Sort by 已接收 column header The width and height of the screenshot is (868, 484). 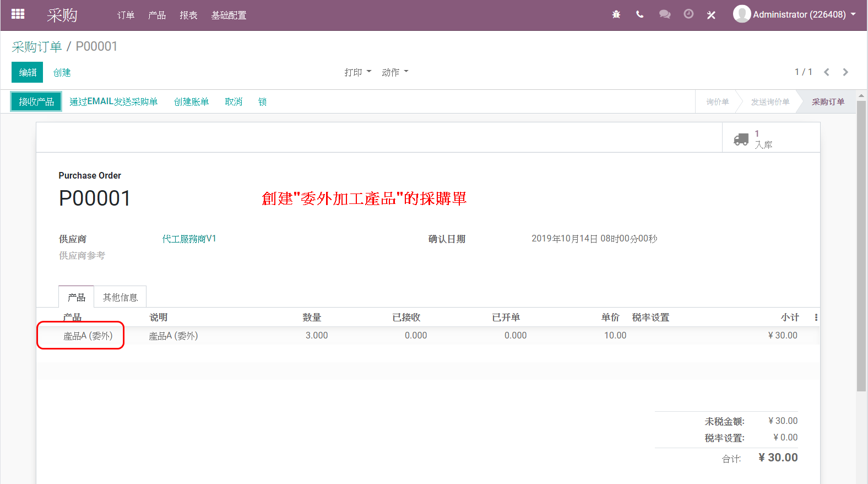(x=406, y=318)
